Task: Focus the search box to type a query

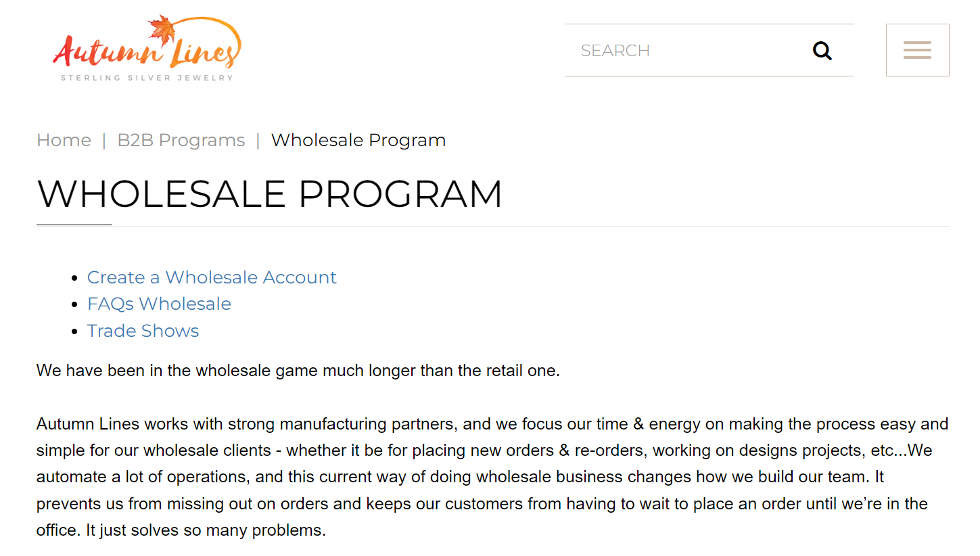Action: [676, 50]
